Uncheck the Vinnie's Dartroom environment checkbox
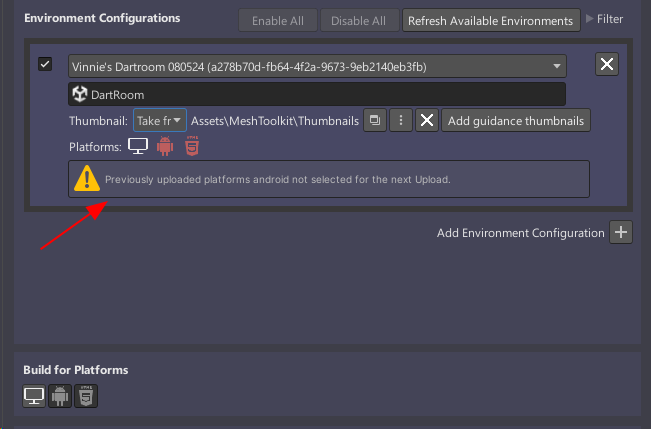Viewport: 651px width, 429px height. [x=45, y=64]
